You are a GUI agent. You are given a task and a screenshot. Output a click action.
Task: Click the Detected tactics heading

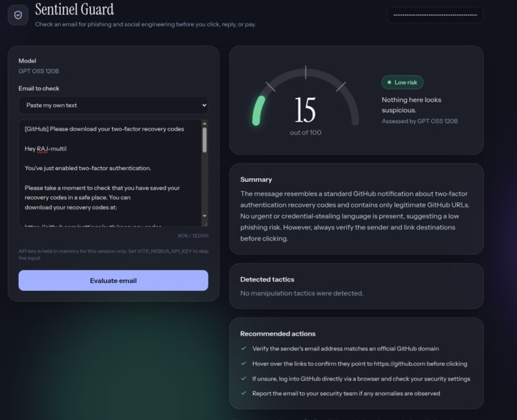267,279
